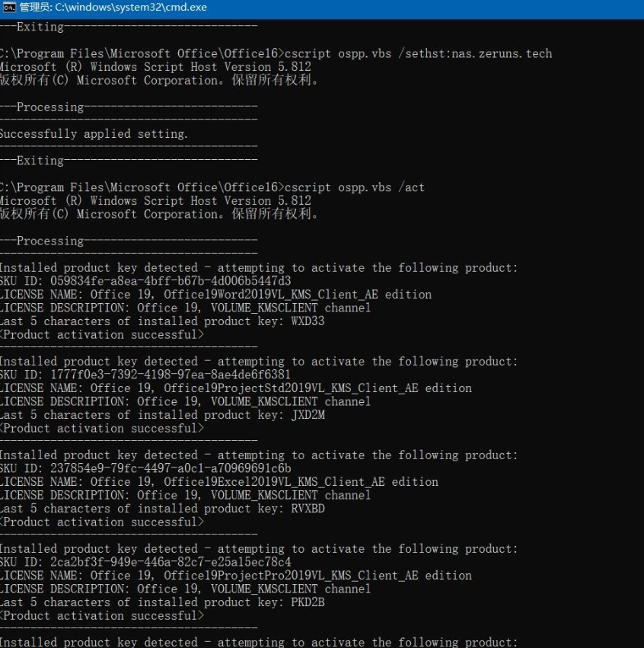
Task: Click the product key ending JXD2M
Action: (308, 415)
